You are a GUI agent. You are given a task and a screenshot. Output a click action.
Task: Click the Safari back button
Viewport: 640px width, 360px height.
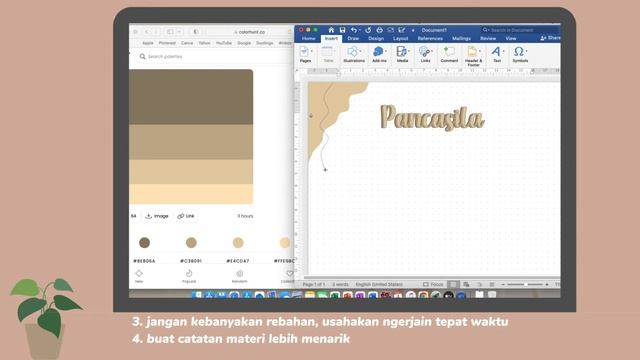tap(147, 32)
